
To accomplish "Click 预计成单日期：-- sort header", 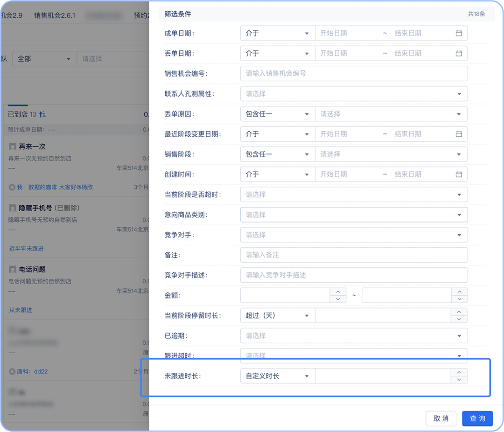I will tap(32, 130).
